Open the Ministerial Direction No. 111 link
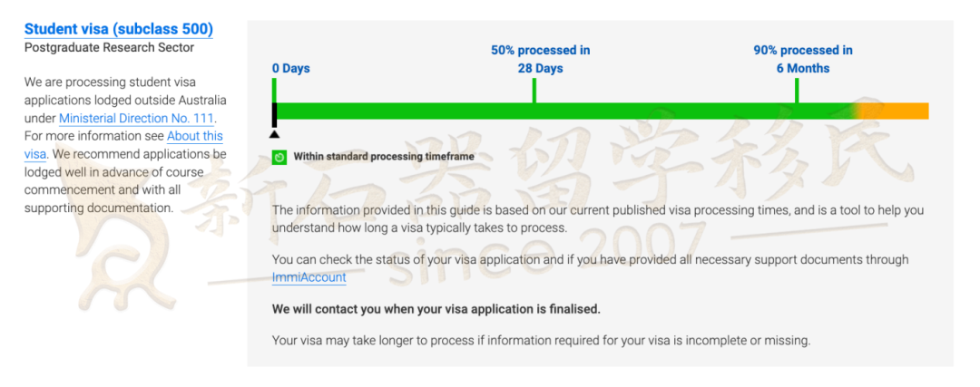The height and width of the screenshot is (387, 980). (136, 118)
